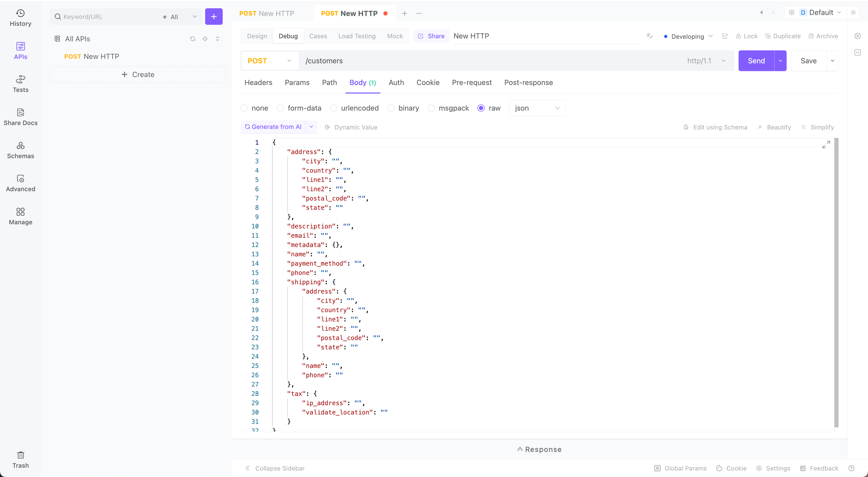Click the Share button
This screenshot has width=868, height=477.
tap(431, 36)
